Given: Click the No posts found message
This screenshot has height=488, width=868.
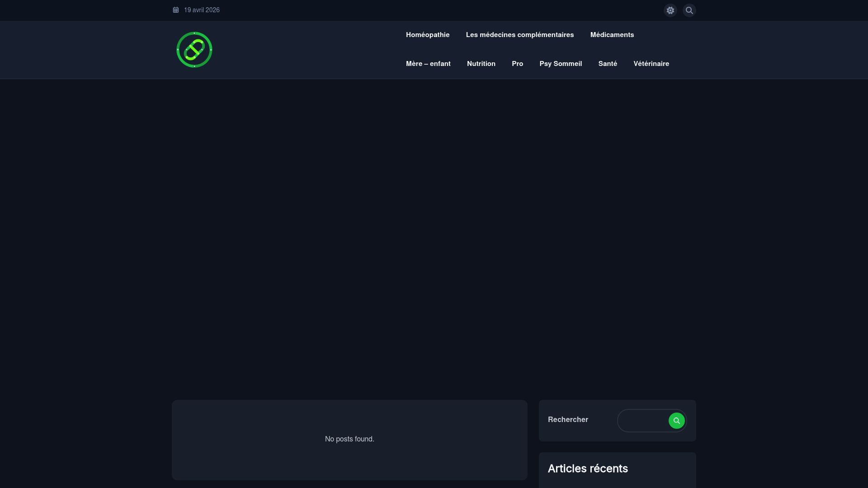Looking at the screenshot, I should (x=349, y=439).
